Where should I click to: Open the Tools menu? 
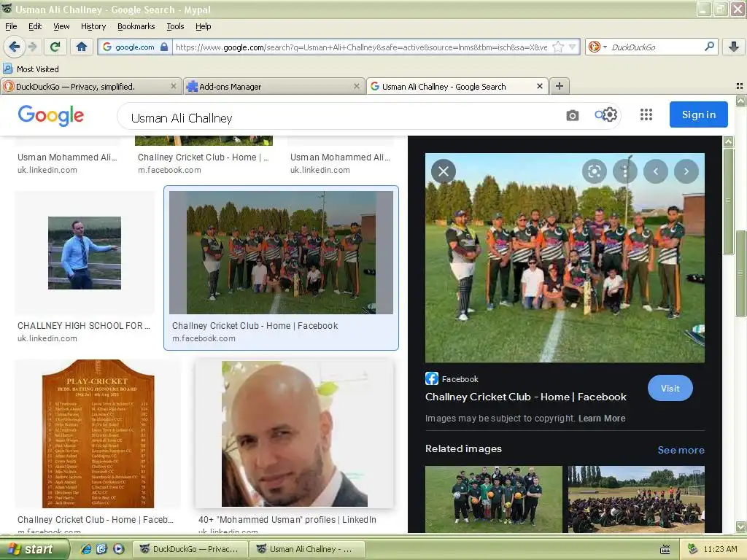click(175, 26)
